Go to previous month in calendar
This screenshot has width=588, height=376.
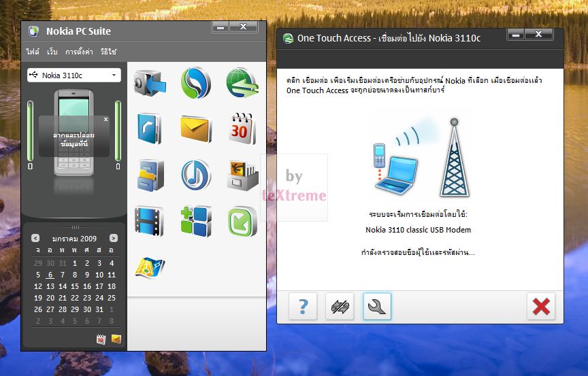pos(35,238)
